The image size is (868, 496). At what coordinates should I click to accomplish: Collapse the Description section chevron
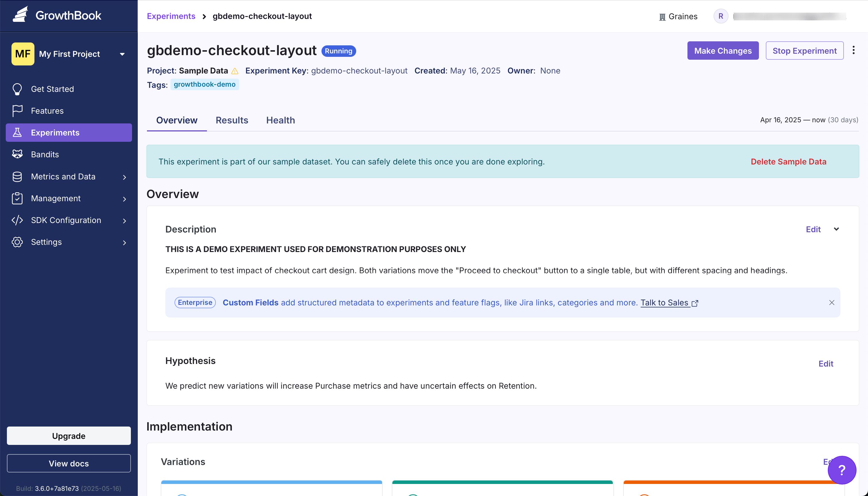click(836, 229)
